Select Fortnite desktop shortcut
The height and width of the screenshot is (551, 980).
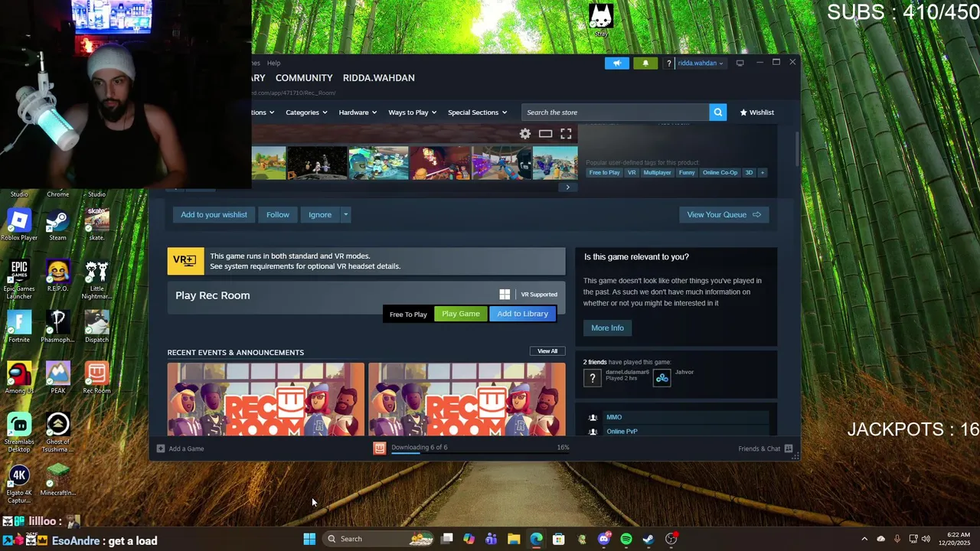(19, 327)
